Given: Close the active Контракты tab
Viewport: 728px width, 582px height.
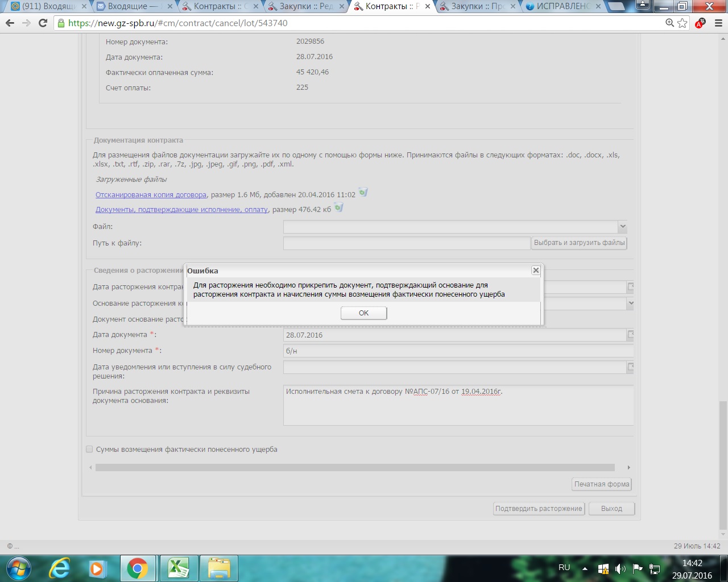Looking at the screenshot, I should [x=428, y=6].
